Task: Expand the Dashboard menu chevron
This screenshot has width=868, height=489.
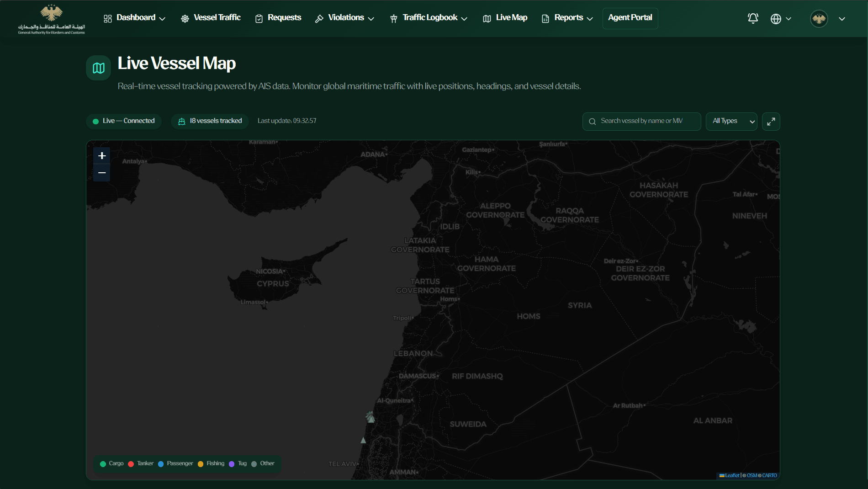Action: pyautogui.click(x=162, y=19)
